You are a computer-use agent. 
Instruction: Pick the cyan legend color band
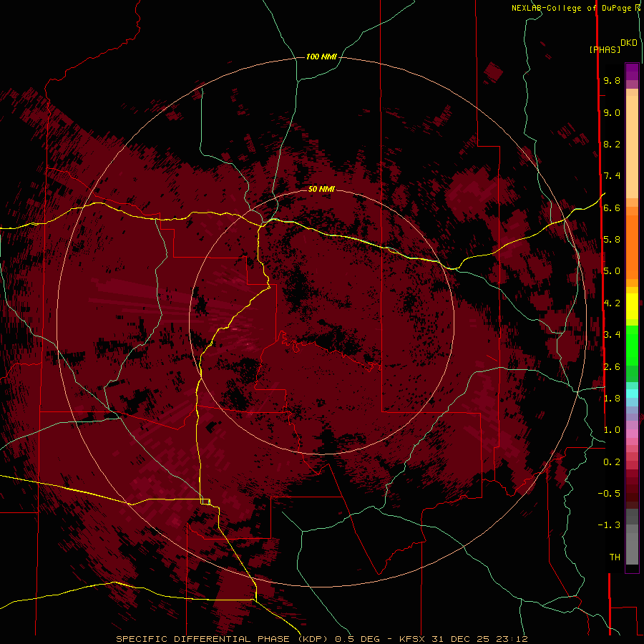pyautogui.click(x=632, y=393)
